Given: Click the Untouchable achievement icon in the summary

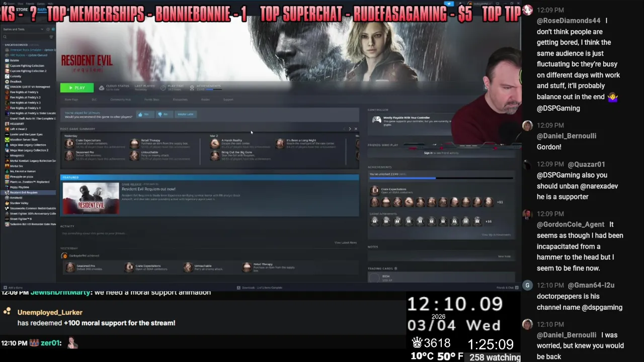Looking at the screenshot, I should coord(134,155).
